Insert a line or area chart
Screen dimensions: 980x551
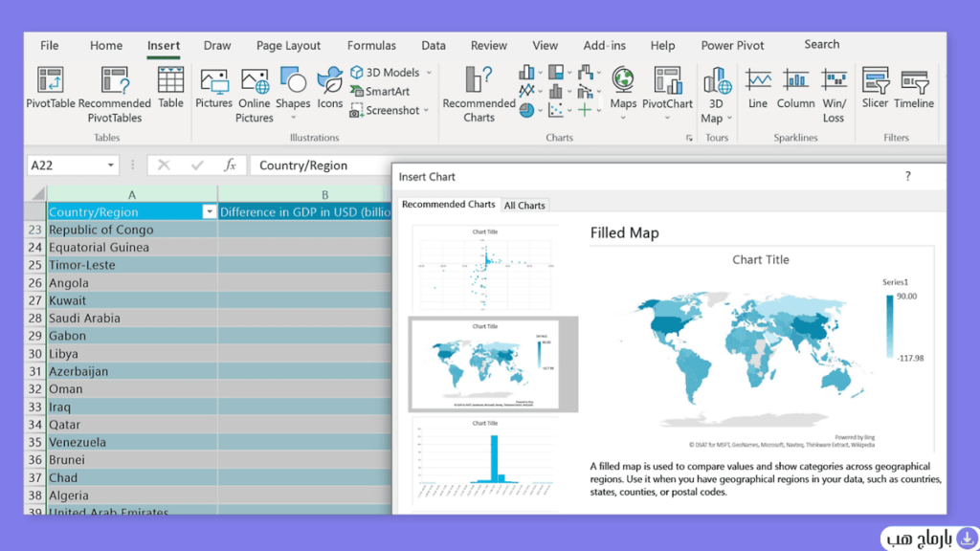click(526, 91)
